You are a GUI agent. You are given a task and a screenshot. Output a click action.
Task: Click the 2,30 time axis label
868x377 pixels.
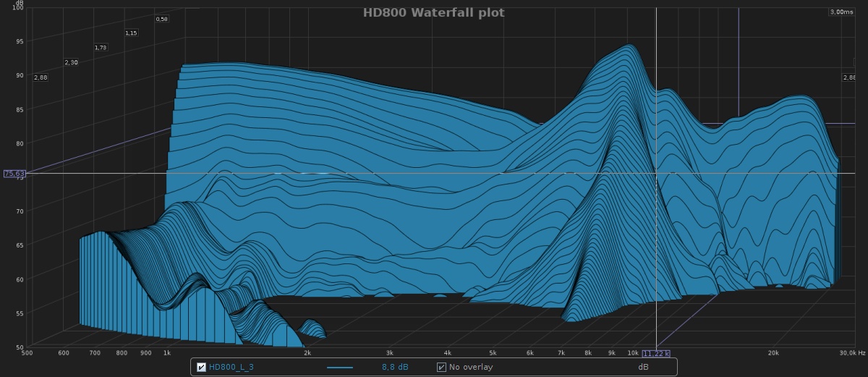coord(71,62)
